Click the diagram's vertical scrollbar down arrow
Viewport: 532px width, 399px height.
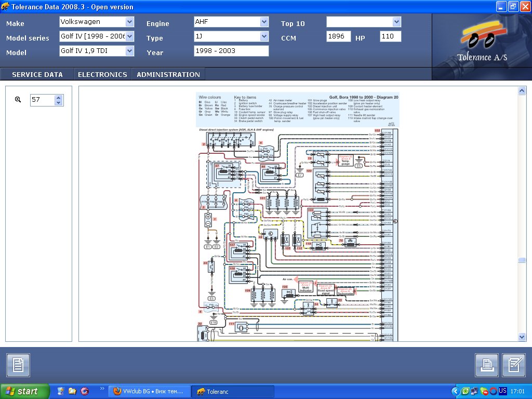(522, 337)
